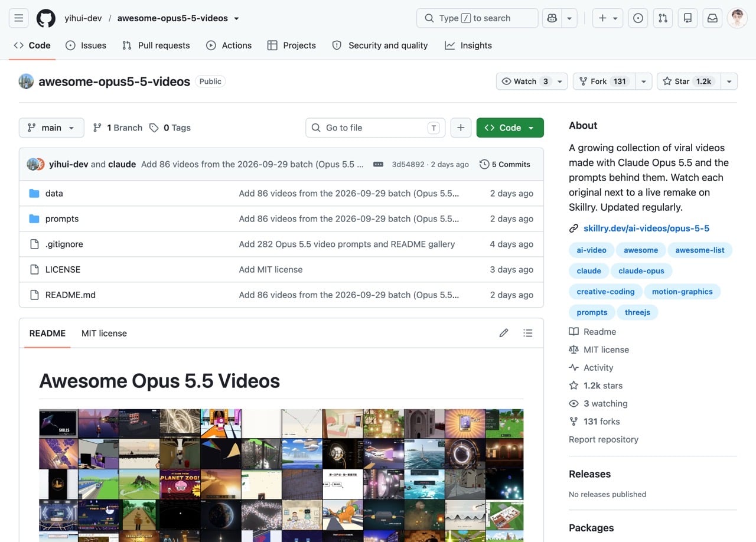756x542 pixels.
Task: Open the user avatar menu
Action: [x=737, y=18]
